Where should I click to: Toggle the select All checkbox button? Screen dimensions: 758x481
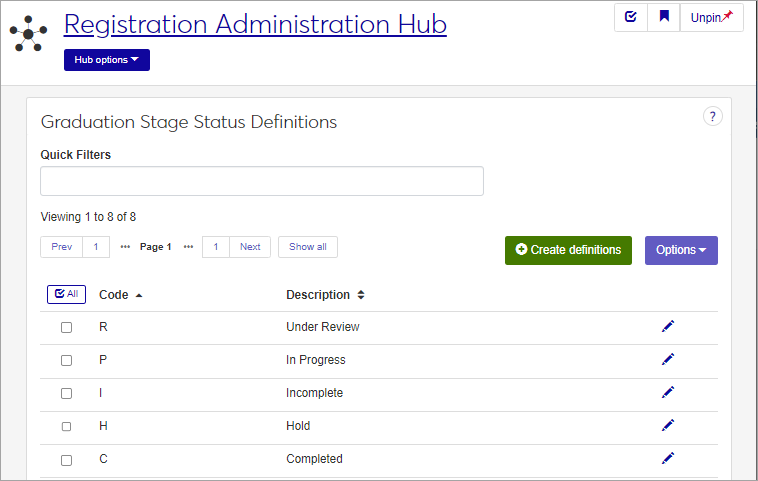(67, 294)
